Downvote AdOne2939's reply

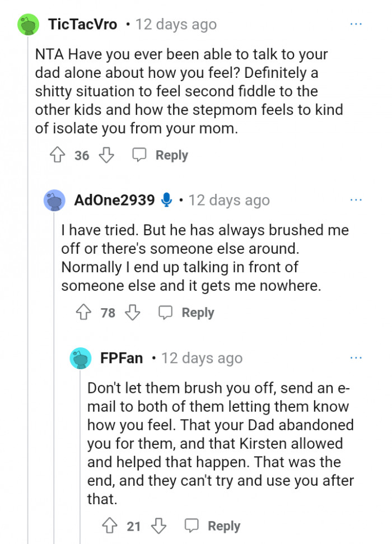coord(133,313)
